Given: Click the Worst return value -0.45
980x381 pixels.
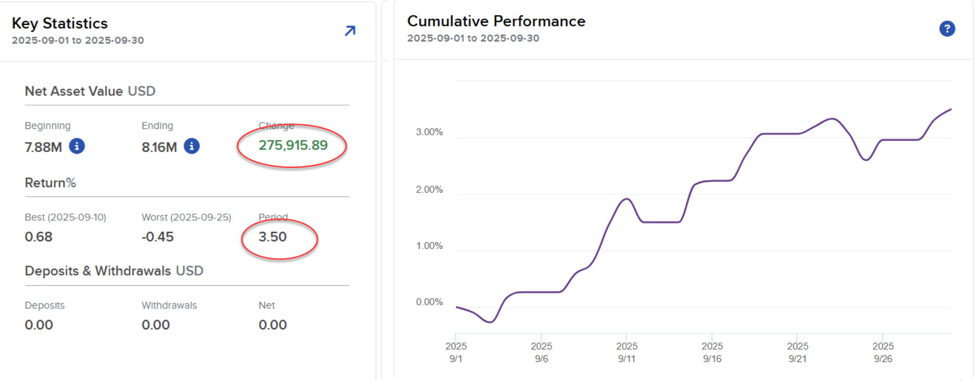Looking at the screenshot, I should coord(158,237).
